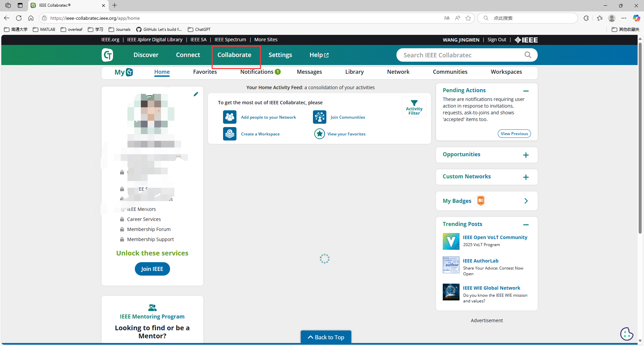644x346 pixels.
Task: Open the browser profile avatar
Action: [612, 18]
